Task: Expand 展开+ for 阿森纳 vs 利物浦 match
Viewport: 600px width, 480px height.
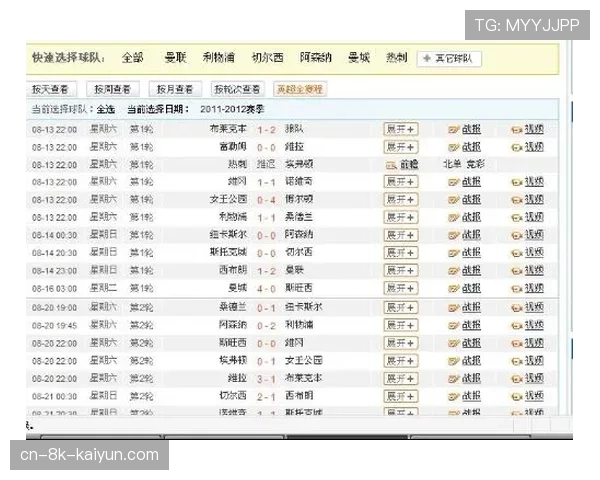Action: click(401, 325)
